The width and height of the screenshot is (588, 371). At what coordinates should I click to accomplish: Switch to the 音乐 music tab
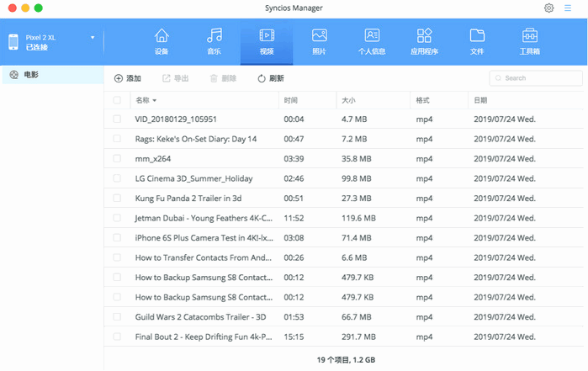pos(215,42)
